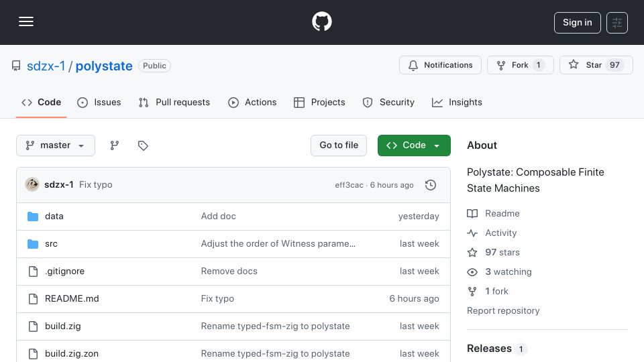
Task: Open the Releases section heading
Action: [x=489, y=349]
